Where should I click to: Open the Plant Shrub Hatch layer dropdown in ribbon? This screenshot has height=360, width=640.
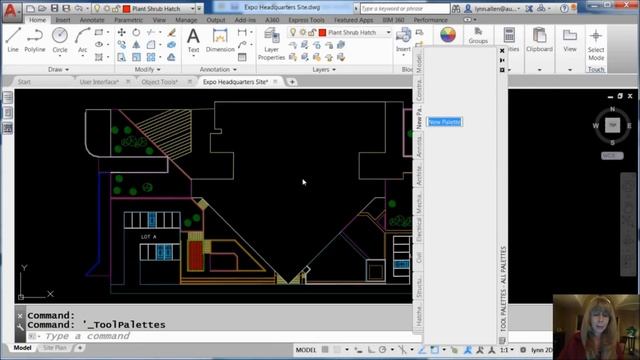pyautogui.click(x=389, y=32)
